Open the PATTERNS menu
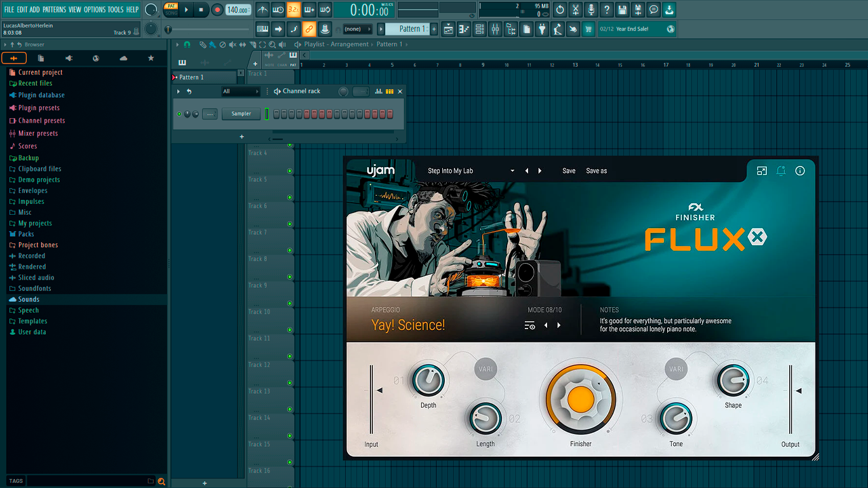The width and height of the screenshot is (868, 488). pyautogui.click(x=54, y=10)
